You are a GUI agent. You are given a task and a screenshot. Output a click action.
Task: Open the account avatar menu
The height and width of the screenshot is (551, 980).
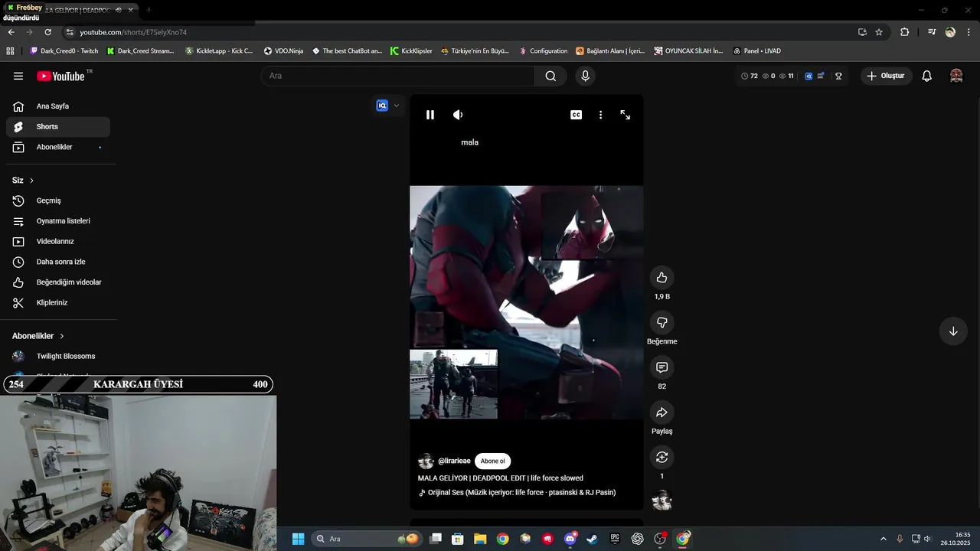[x=956, y=76]
